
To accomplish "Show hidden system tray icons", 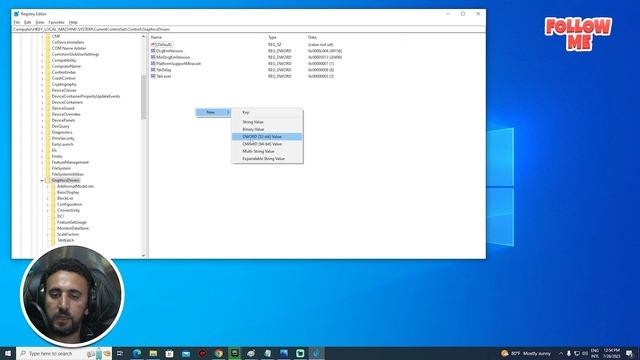I will 560,353.
